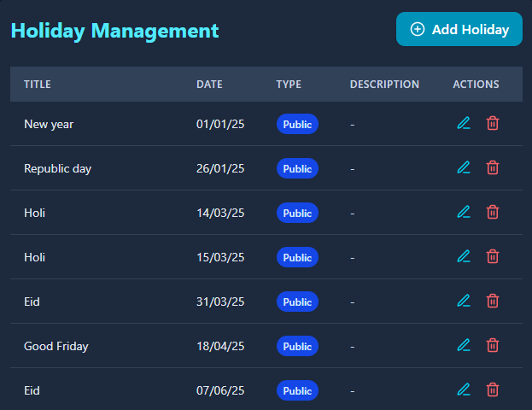The width and height of the screenshot is (532, 410).
Task: Click the DATE column header
Action: pos(209,85)
